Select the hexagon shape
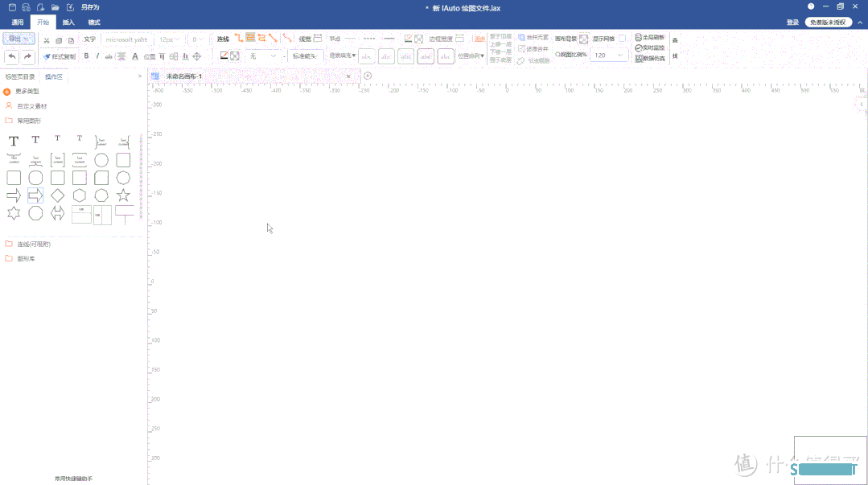868x485 pixels. (80, 195)
